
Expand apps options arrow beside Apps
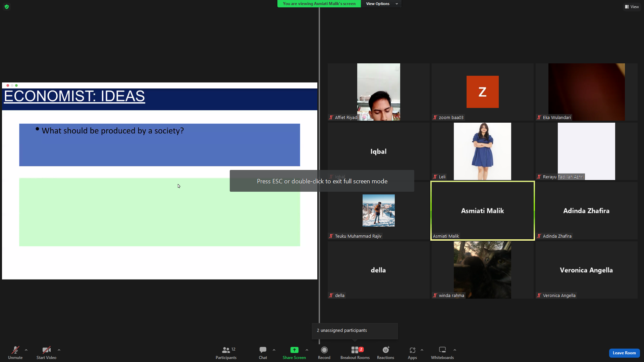point(422,350)
